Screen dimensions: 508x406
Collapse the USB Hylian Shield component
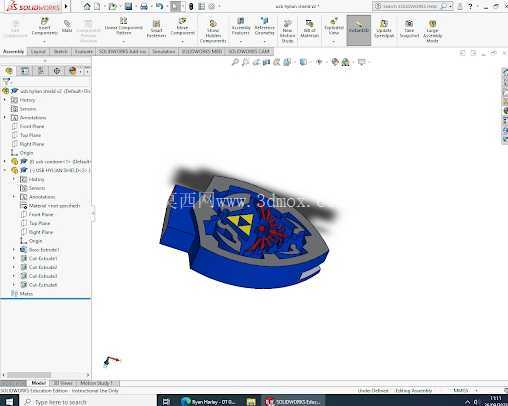5,170
